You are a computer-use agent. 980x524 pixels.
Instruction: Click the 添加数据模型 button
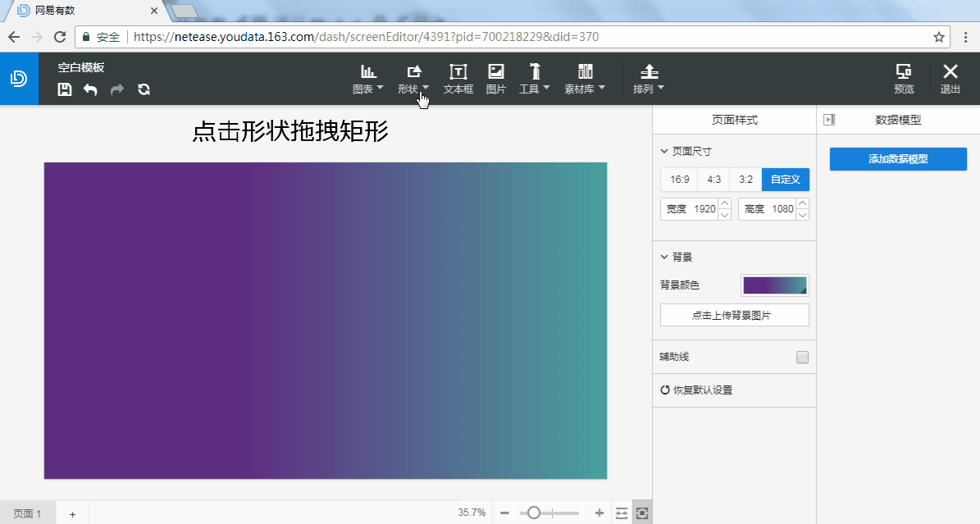pyautogui.click(x=898, y=159)
